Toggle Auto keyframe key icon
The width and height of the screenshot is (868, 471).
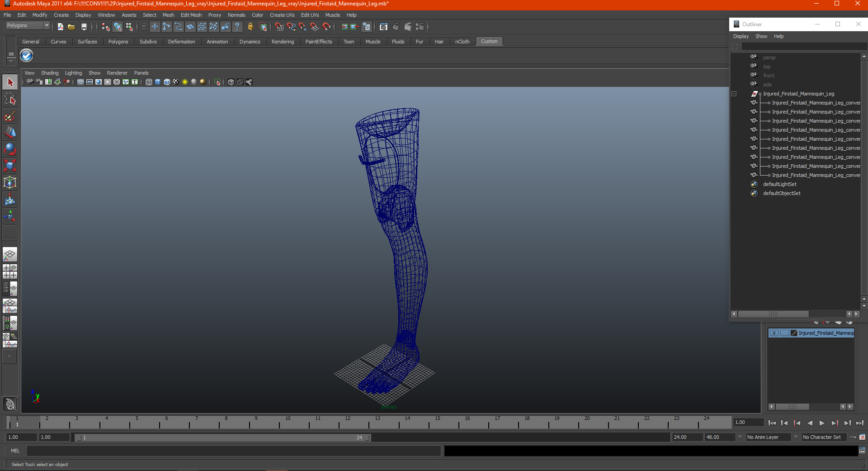point(853,437)
